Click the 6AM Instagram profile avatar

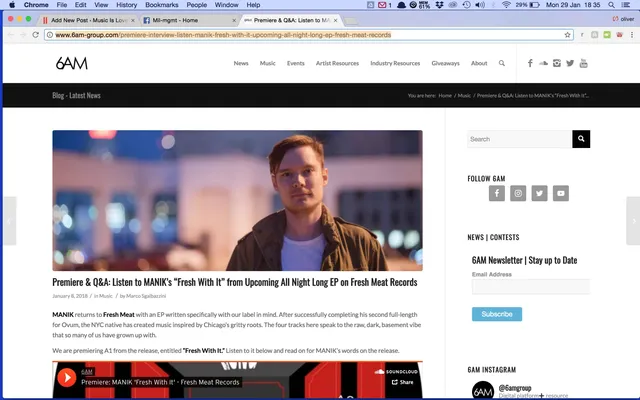pyautogui.click(x=483, y=391)
